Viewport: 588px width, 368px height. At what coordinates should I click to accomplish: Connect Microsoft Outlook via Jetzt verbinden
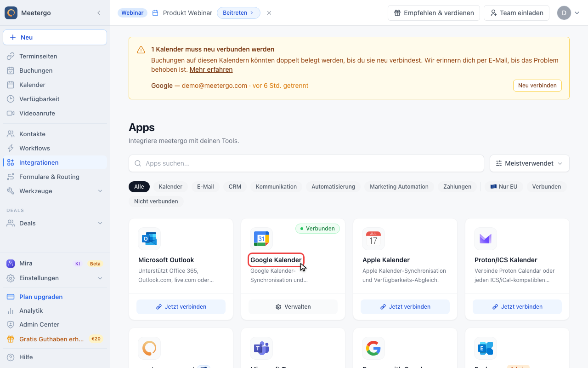tap(181, 307)
